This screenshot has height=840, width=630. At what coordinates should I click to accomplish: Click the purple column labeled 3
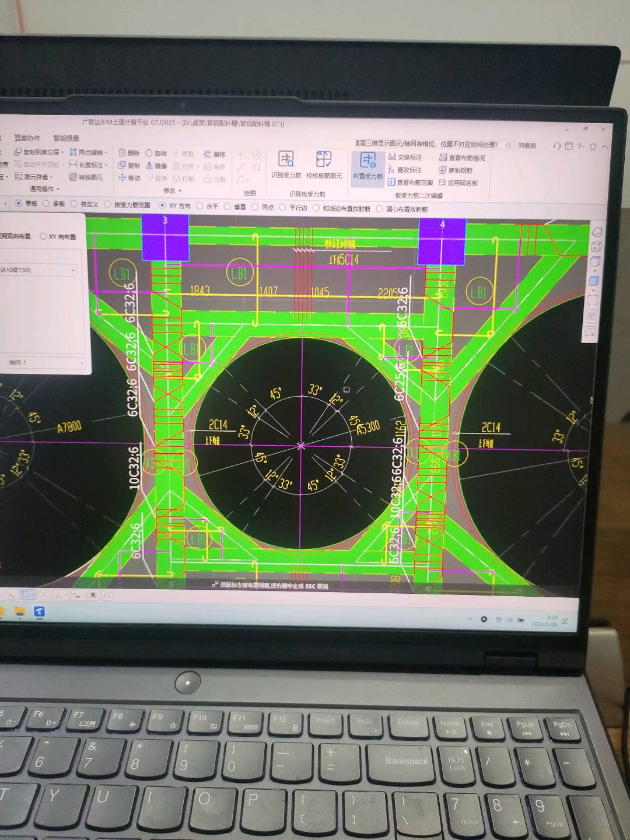(x=165, y=236)
